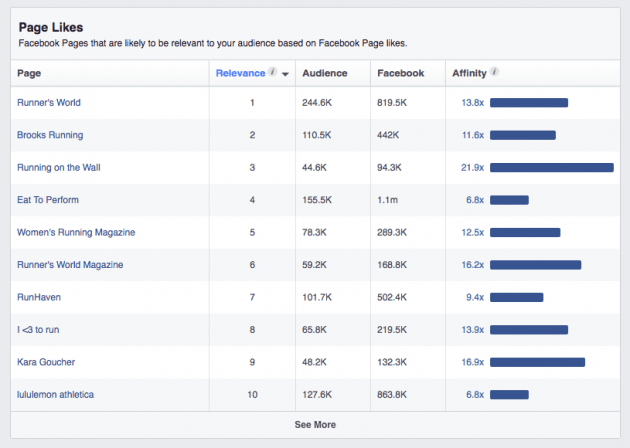Click the 16.9x Kara Goucher affinity bar
This screenshot has width=630, height=448.
(537, 362)
